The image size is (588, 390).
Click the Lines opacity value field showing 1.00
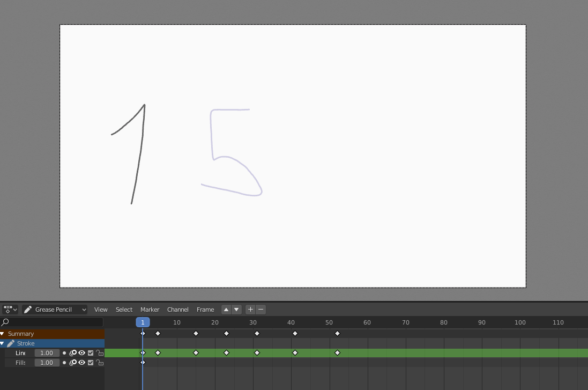click(x=47, y=353)
